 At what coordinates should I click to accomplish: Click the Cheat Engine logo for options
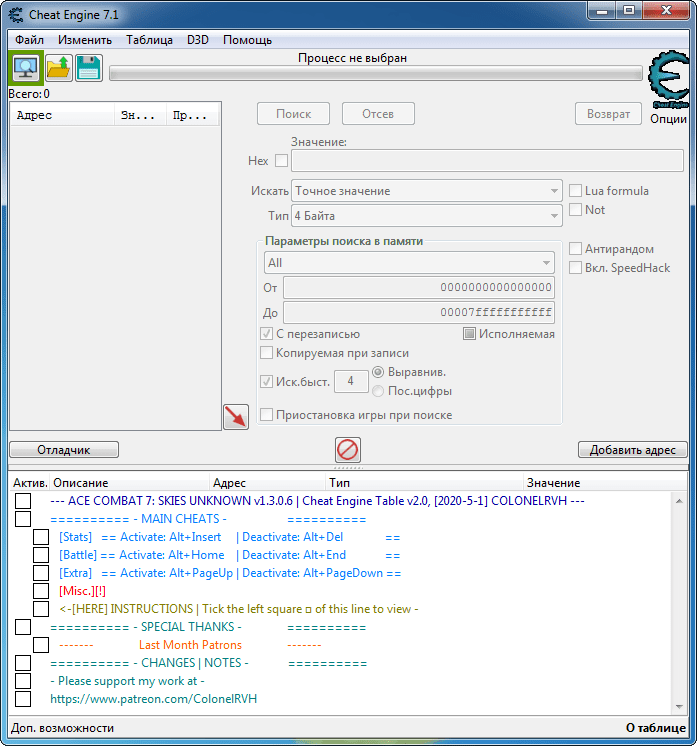coord(668,80)
